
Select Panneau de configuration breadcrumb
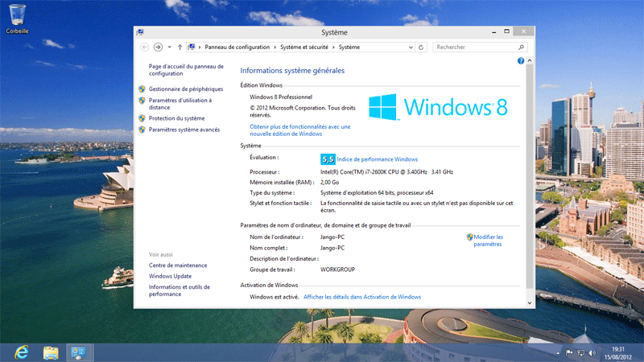pyautogui.click(x=237, y=47)
